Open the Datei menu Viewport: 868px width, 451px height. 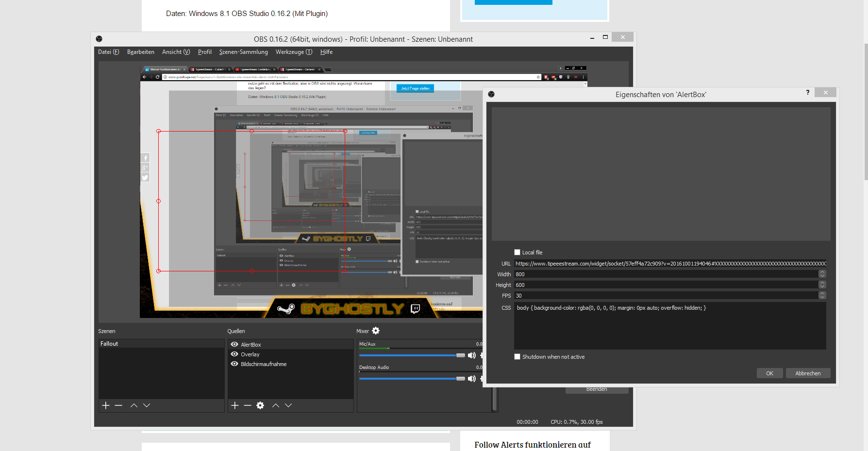click(x=109, y=52)
